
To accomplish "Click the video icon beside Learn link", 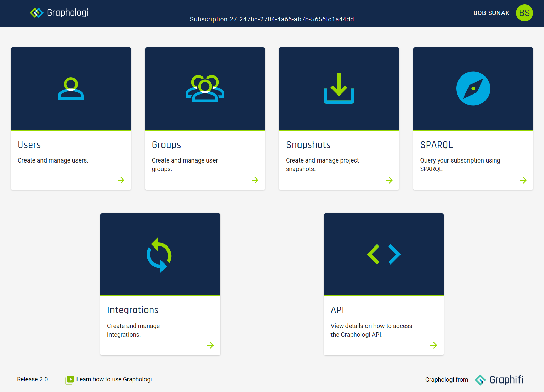I will click(x=70, y=380).
